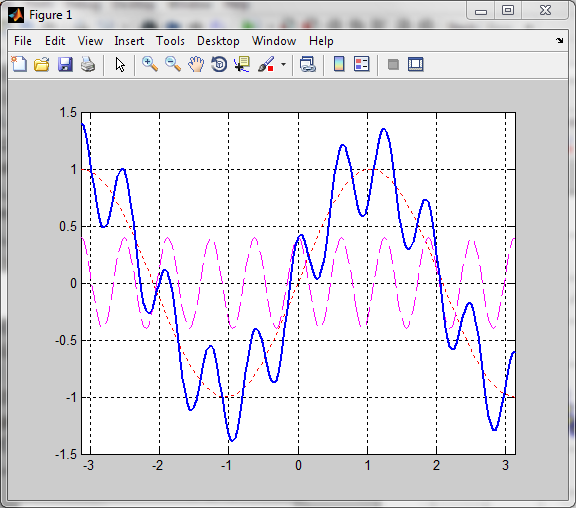Toggle the Data Cursor tool

(242, 64)
